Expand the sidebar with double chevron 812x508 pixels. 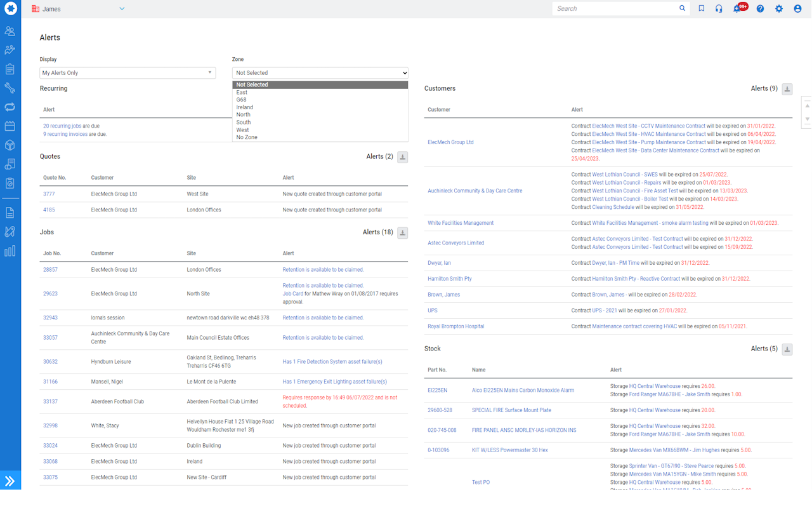[10, 481]
